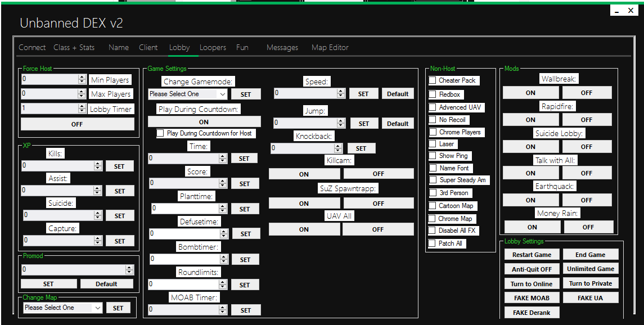Turn Money Rain OFF
This screenshot has width=644, height=325.
588,227
